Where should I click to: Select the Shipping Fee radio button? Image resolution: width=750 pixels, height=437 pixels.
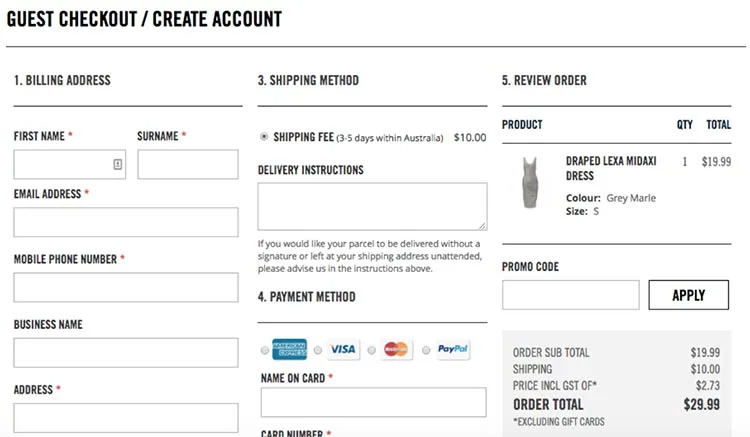(x=264, y=137)
